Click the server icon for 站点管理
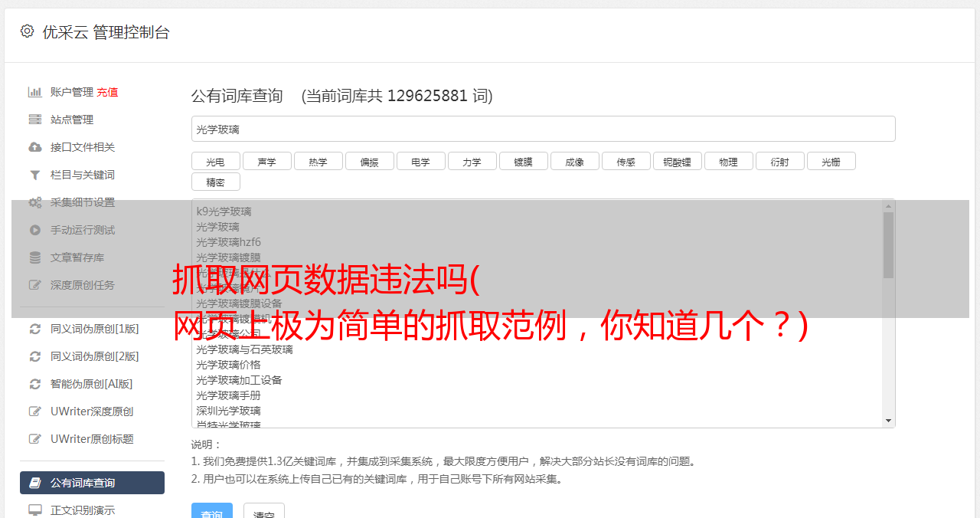 coord(34,120)
